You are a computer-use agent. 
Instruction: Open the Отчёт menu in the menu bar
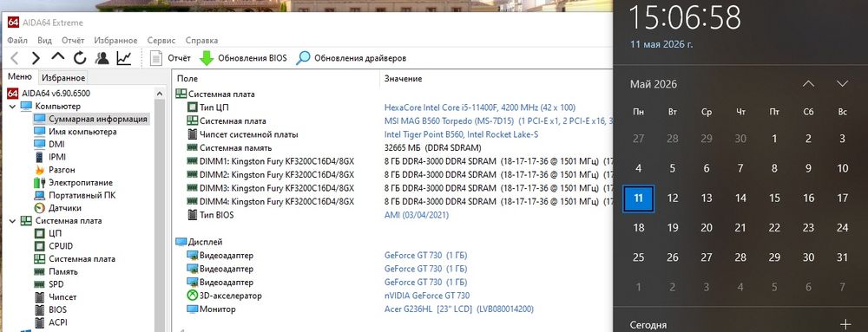[x=73, y=41]
